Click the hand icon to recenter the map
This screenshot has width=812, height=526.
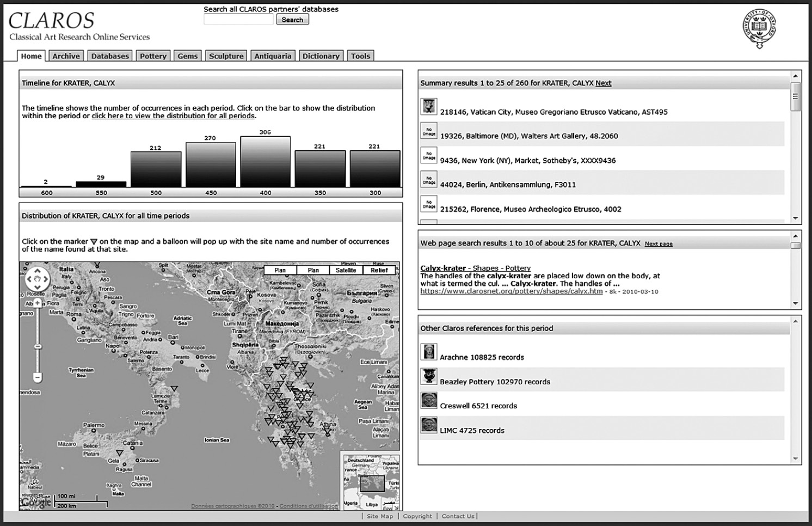(x=37, y=279)
